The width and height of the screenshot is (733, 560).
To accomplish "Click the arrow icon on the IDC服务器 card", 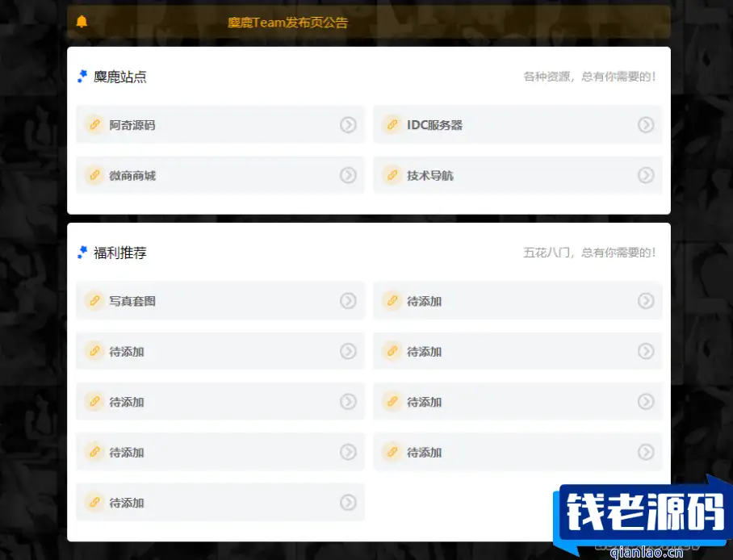I will tap(646, 125).
